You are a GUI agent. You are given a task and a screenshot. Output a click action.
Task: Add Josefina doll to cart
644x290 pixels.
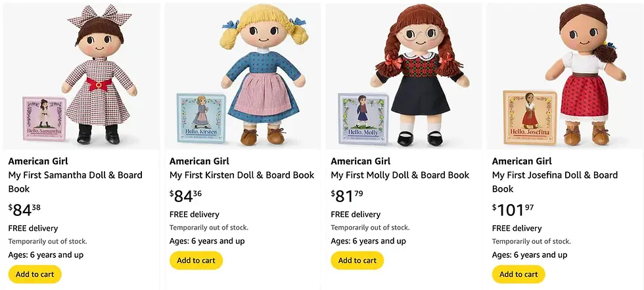[518, 274]
